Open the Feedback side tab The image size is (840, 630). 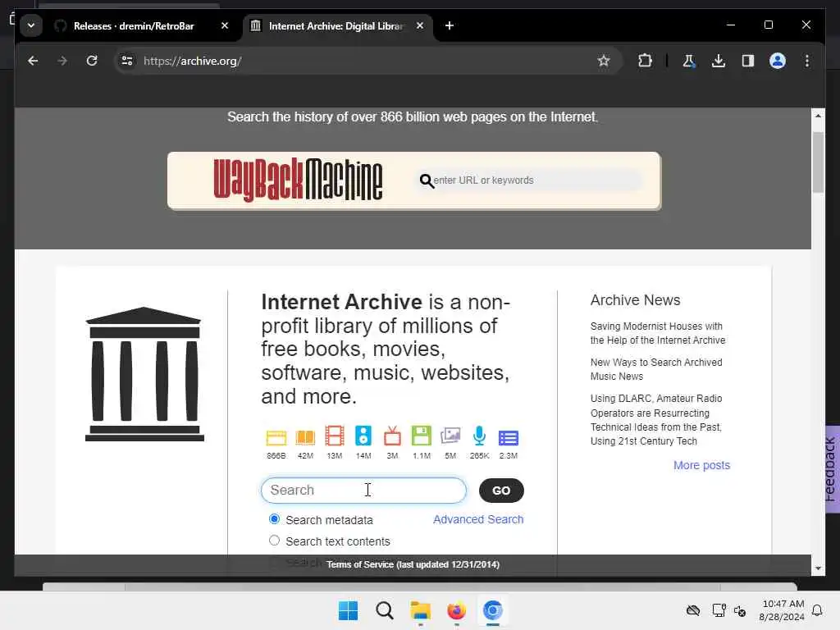[x=832, y=469]
